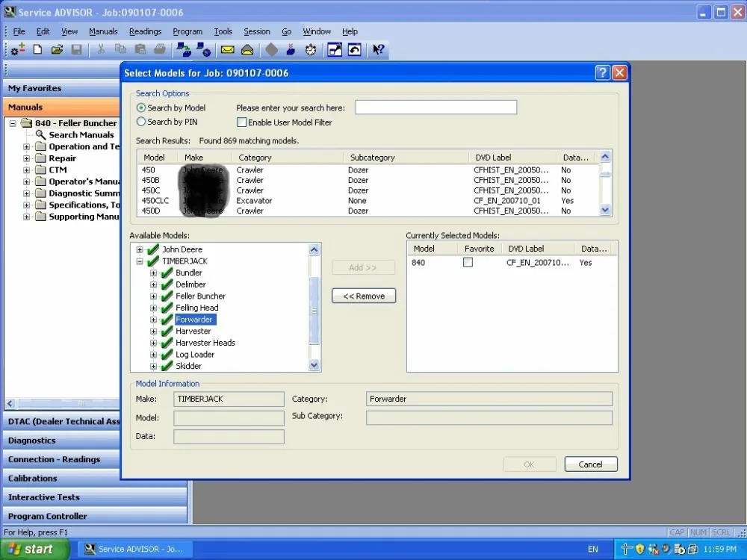Enable the User Model Filter checkbox
Viewport: 747px width, 560px height.
pos(241,122)
